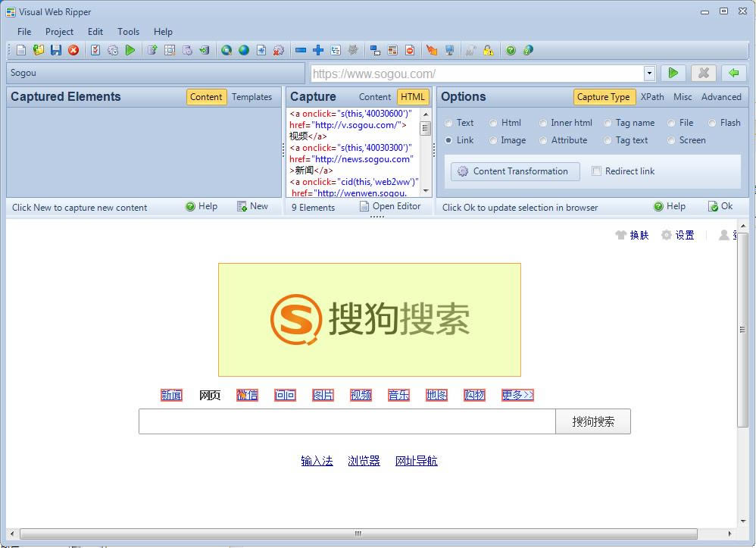Click the Sogou search text input

point(347,421)
